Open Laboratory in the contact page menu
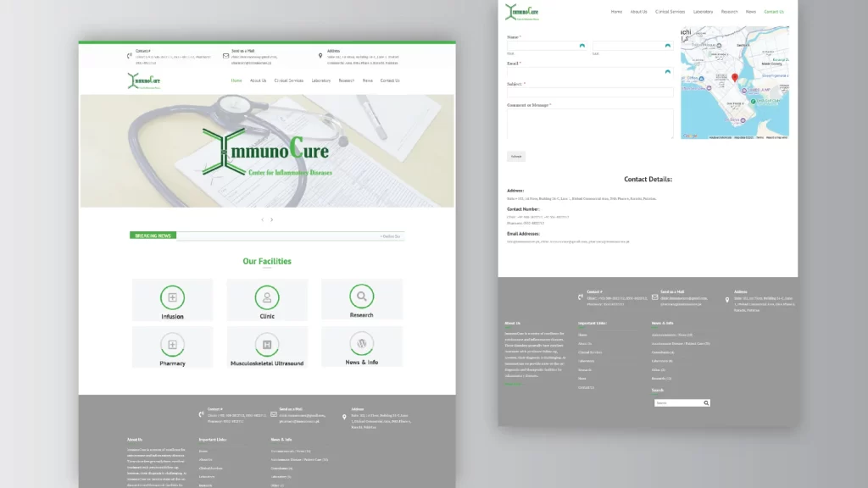Screen dimensions: 868x488 pos(703,12)
